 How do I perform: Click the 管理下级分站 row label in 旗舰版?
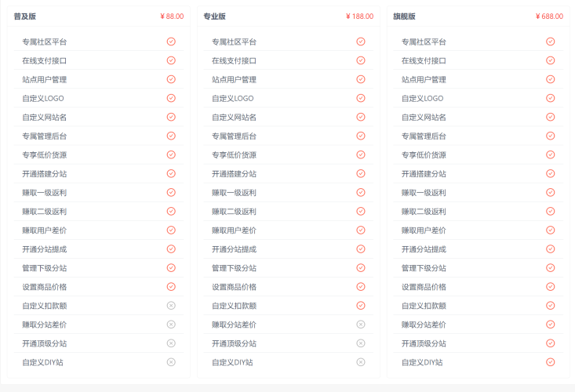pos(424,268)
